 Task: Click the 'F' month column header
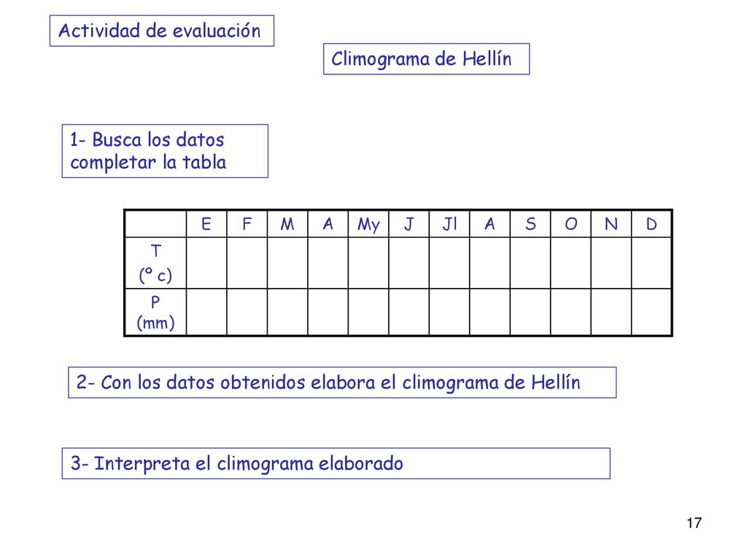tap(247, 224)
